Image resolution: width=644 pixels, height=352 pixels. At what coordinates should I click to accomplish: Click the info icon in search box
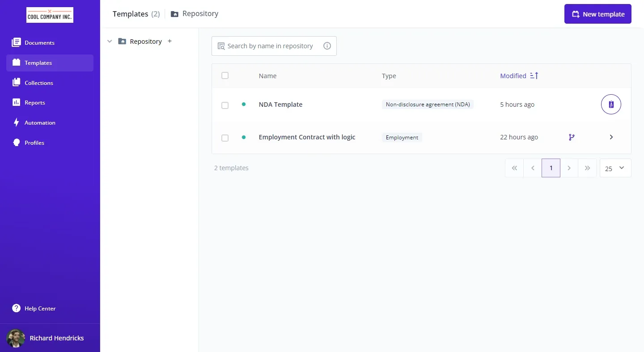(x=327, y=46)
